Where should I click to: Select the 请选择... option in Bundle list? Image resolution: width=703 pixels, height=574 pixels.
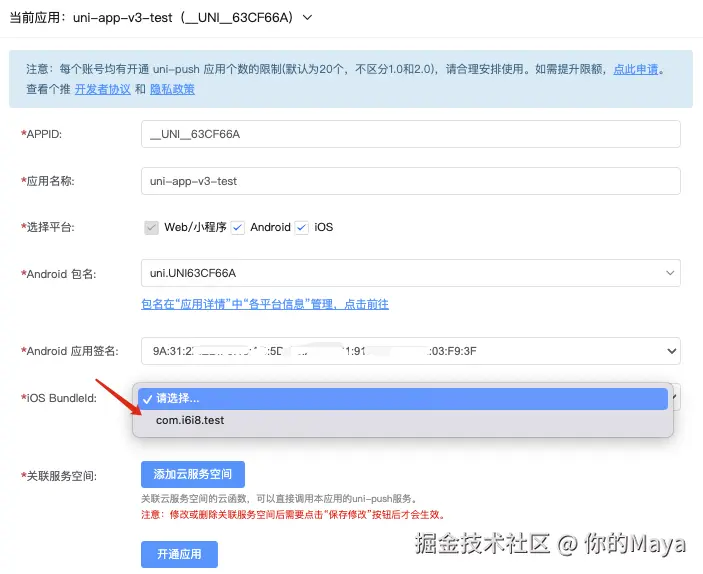coord(403,399)
